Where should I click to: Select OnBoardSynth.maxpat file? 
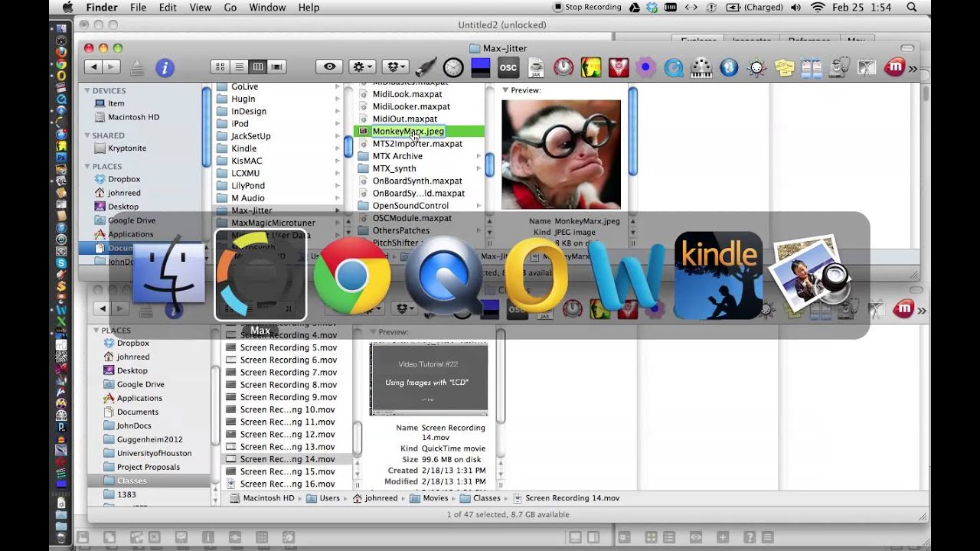pos(417,181)
